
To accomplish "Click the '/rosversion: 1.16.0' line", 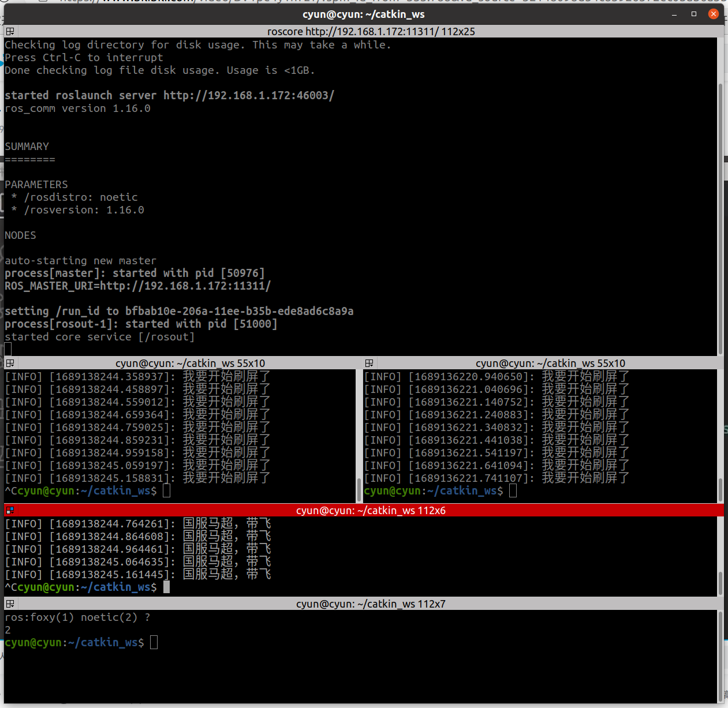I will [x=77, y=209].
